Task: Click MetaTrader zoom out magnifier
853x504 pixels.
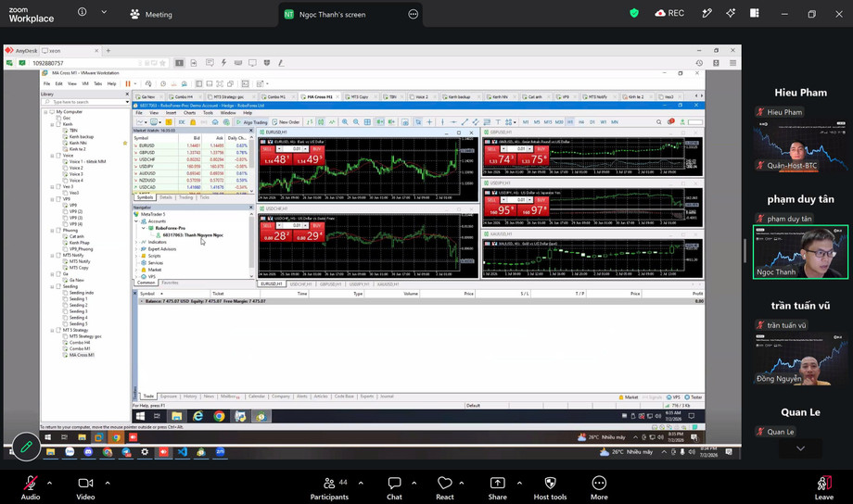Action: (356, 122)
